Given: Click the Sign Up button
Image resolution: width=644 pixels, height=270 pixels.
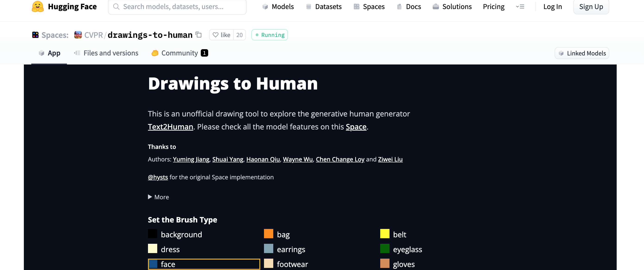Looking at the screenshot, I should click(x=591, y=7).
